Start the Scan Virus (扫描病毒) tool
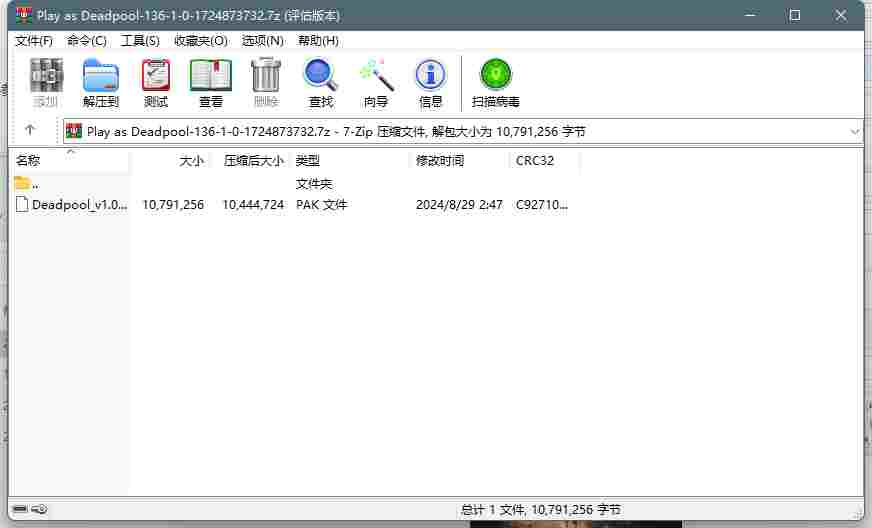The height and width of the screenshot is (528, 872). click(x=496, y=82)
